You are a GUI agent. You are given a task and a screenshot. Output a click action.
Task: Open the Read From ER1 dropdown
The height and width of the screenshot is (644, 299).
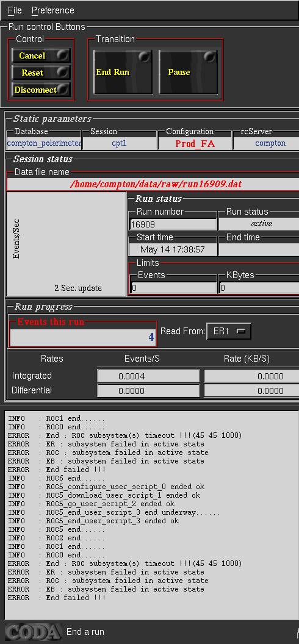coord(229,331)
